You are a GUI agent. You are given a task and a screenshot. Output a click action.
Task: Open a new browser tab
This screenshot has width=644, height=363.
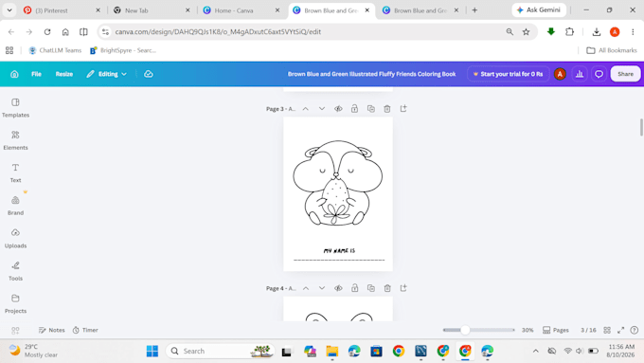[474, 10]
